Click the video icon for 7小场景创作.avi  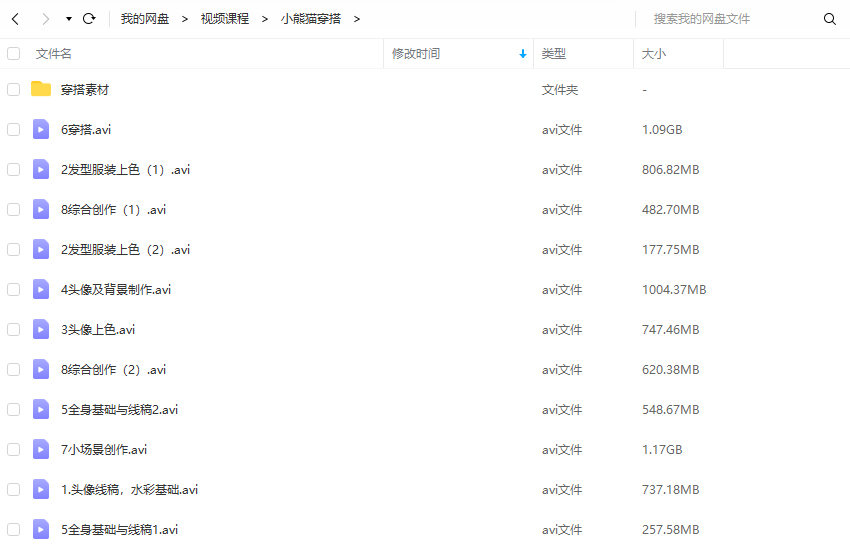tap(41, 449)
